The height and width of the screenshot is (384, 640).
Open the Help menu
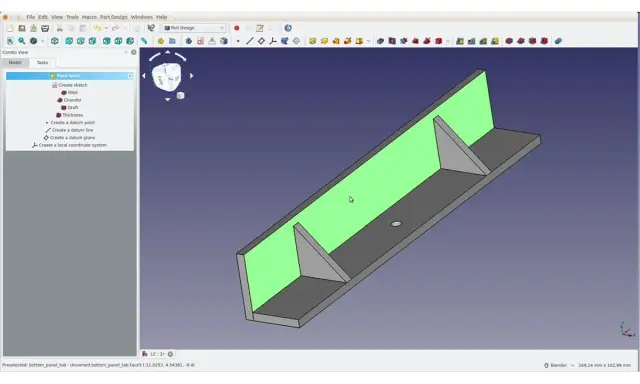162,17
